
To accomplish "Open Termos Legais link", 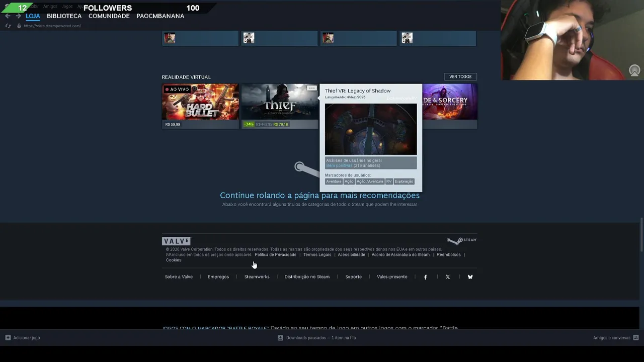I will point(317,255).
